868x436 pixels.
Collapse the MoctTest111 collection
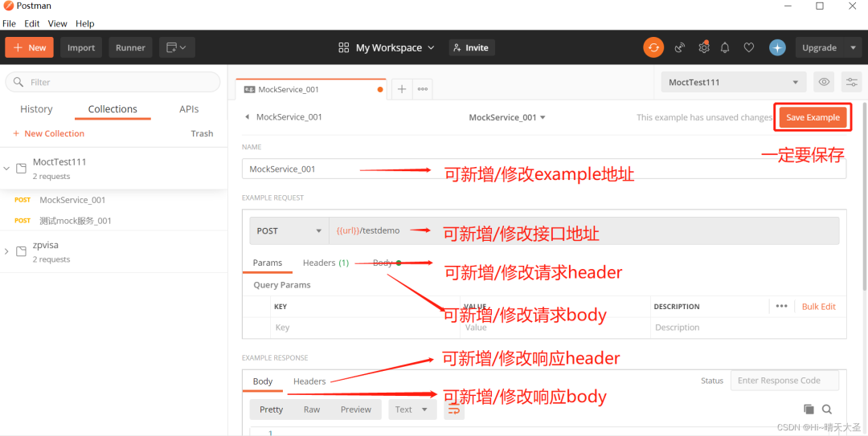(6, 168)
